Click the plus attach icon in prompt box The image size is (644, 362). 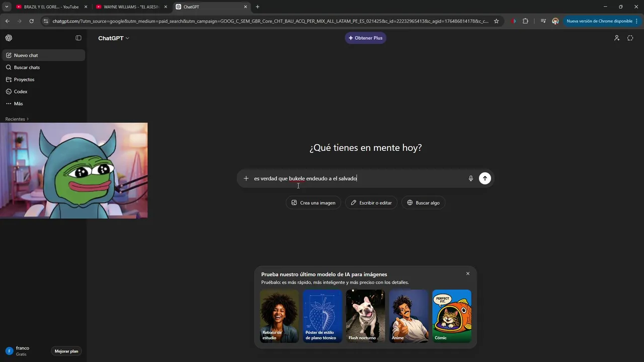pos(246,178)
